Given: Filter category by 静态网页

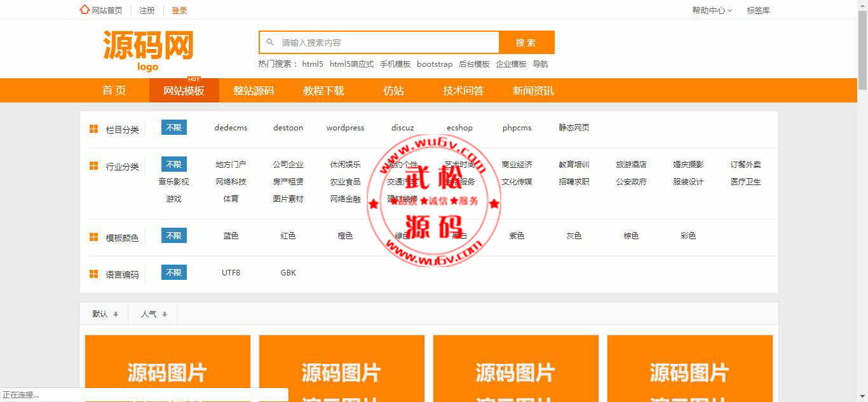Looking at the screenshot, I should pyautogui.click(x=574, y=128).
